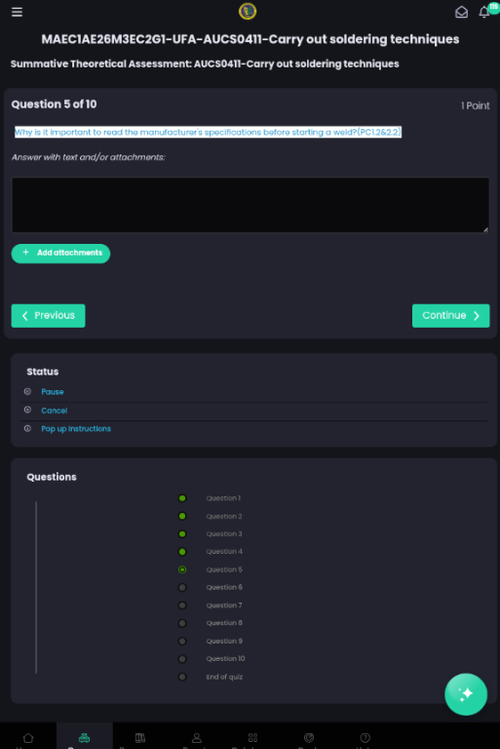Click the institution logo at top
Image resolution: width=500 pixels, height=749 pixels.
click(247, 11)
